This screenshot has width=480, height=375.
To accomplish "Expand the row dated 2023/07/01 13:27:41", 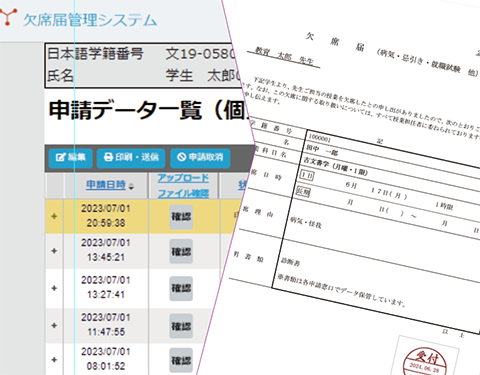I will click(54, 288).
